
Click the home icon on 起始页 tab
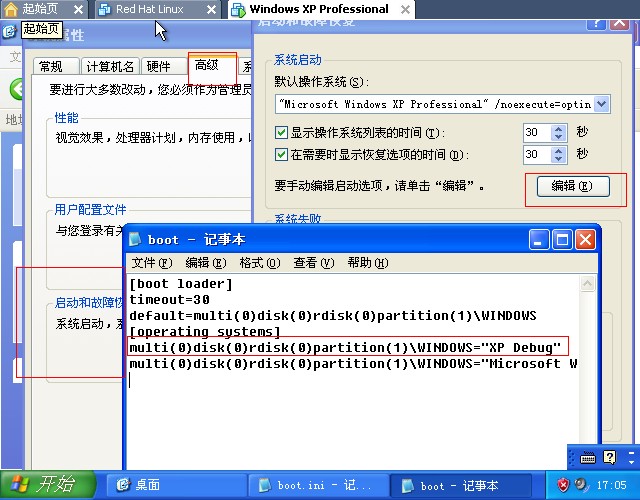click(x=11, y=9)
